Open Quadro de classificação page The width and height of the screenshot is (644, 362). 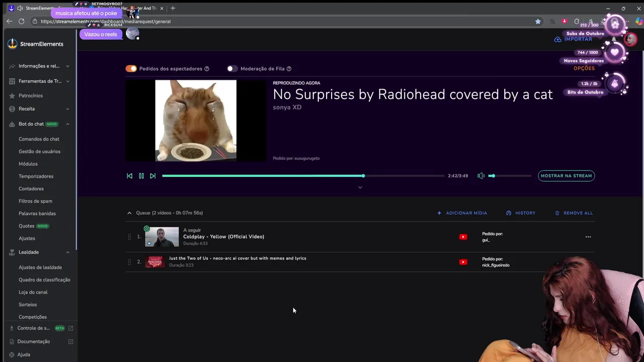(44, 280)
